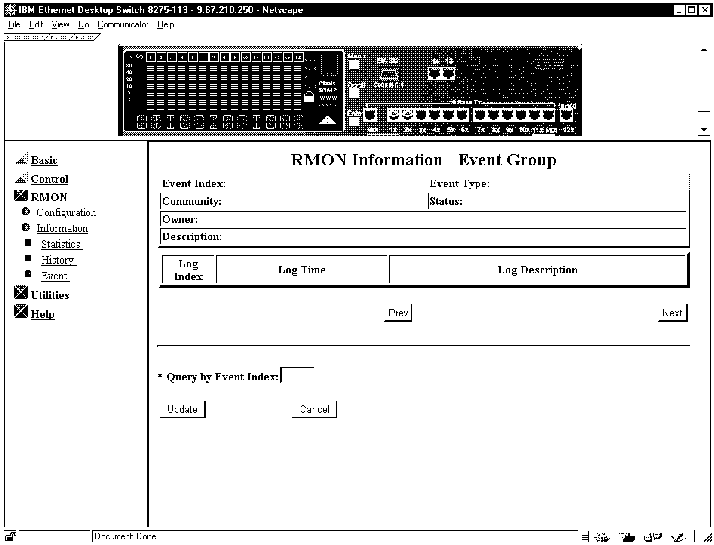Click the Next button
This screenshot has width=714, height=545.
(673, 313)
